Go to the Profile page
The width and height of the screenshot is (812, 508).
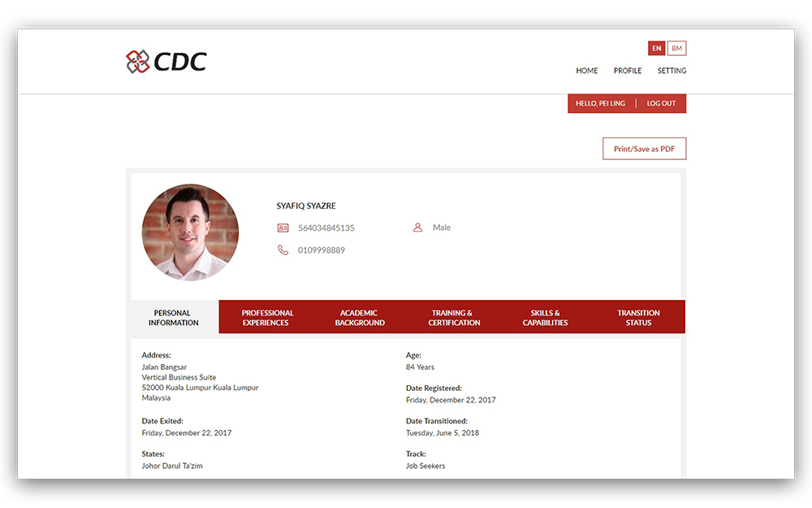627,72
